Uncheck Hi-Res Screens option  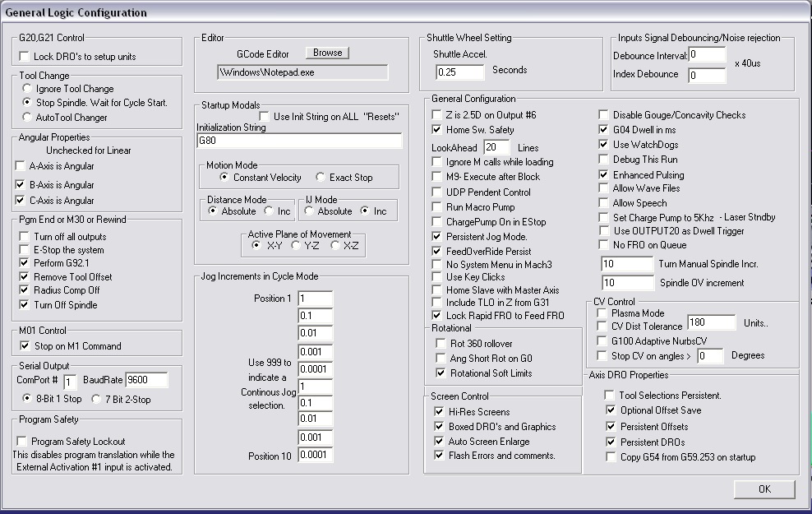[x=438, y=412]
